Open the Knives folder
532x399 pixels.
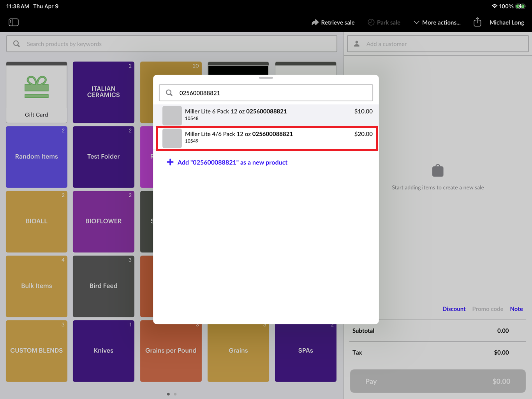point(104,351)
